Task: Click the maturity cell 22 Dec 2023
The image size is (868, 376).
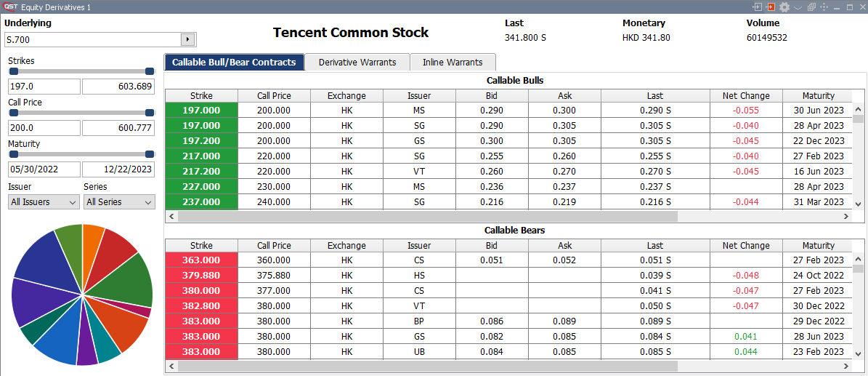Action: (818, 141)
